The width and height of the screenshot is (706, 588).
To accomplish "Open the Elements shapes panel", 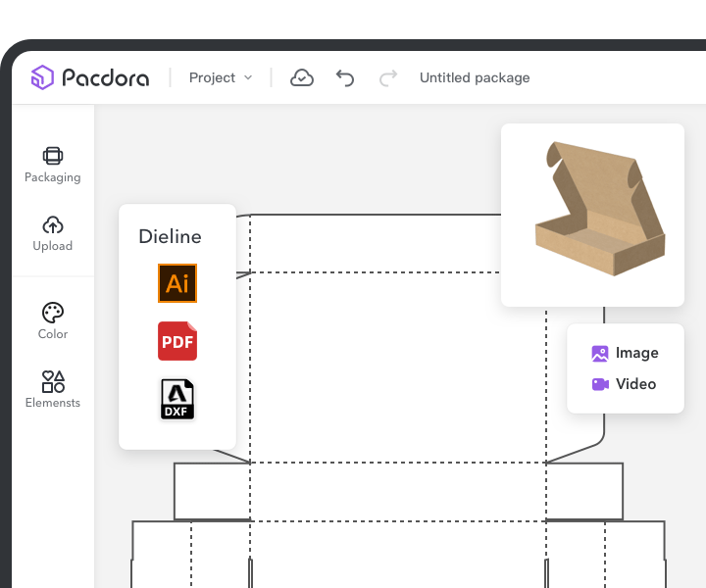I will [53, 390].
